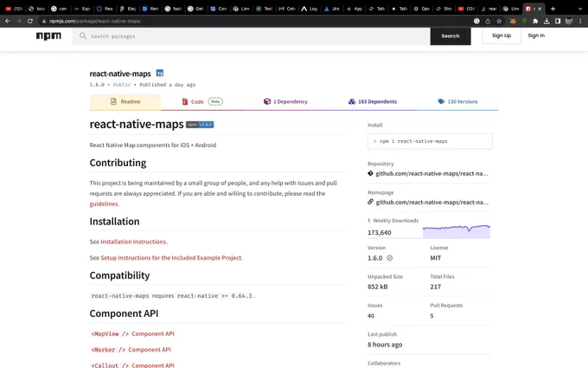Copy the npm i react-native-maps install command
588x368 pixels.
click(430, 141)
